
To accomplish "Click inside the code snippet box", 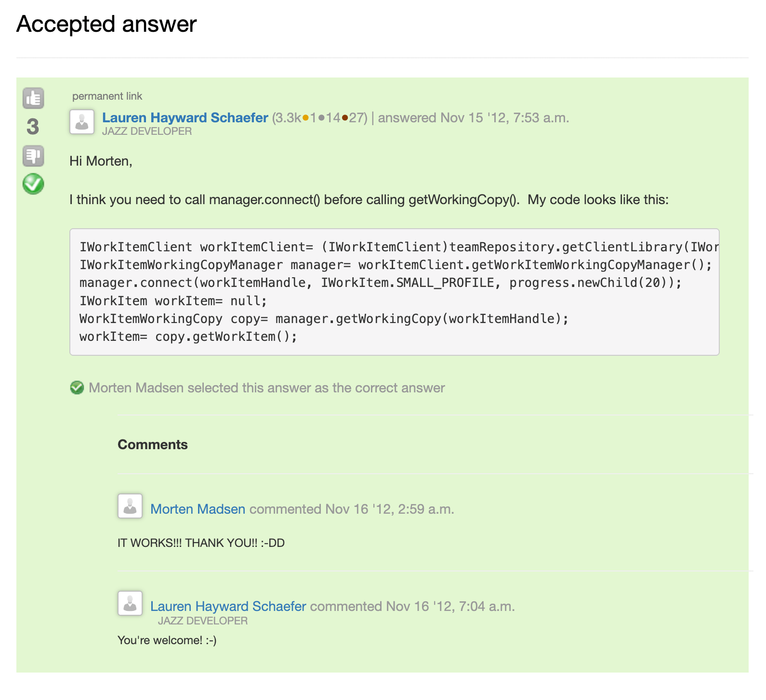I will click(x=394, y=292).
